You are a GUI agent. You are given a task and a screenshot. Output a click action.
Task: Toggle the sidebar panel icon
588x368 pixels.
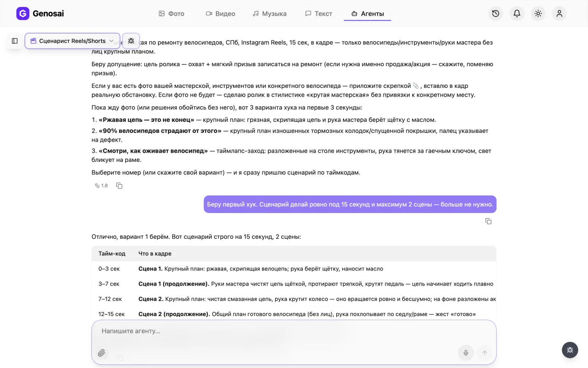click(x=15, y=41)
